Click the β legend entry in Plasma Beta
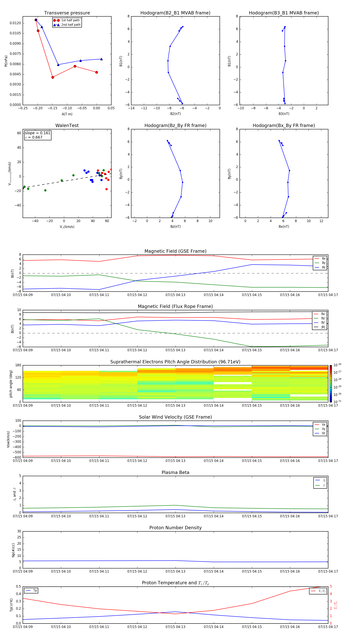 pyautogui.click(x=320, y=485)
